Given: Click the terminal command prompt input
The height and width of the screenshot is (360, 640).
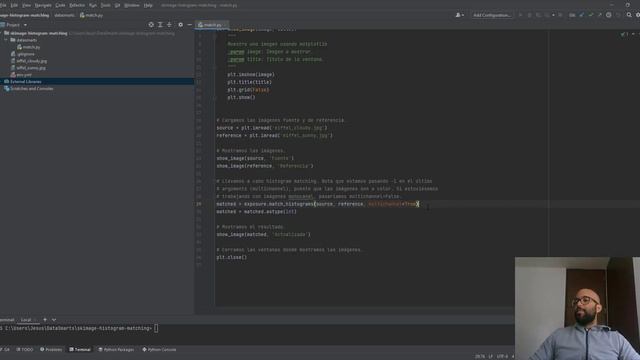Looking at the screenshot, I should (x=156, y=328).
